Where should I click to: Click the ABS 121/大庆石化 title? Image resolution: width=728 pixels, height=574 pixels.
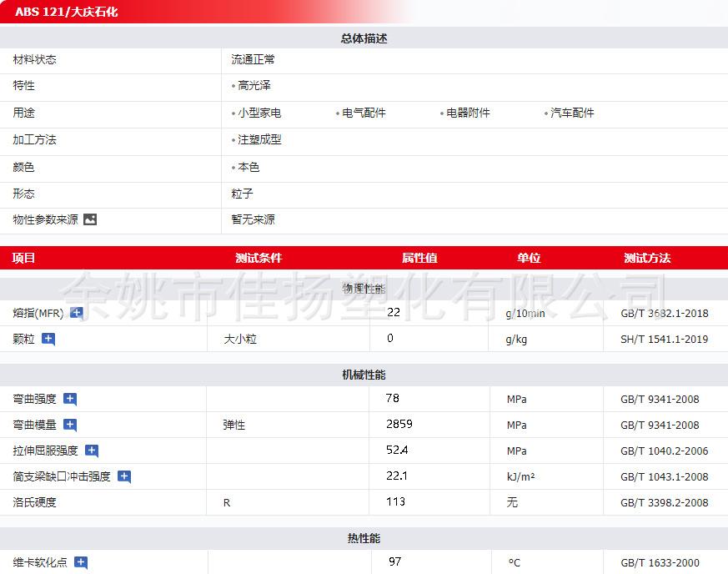tap(67, 12)
